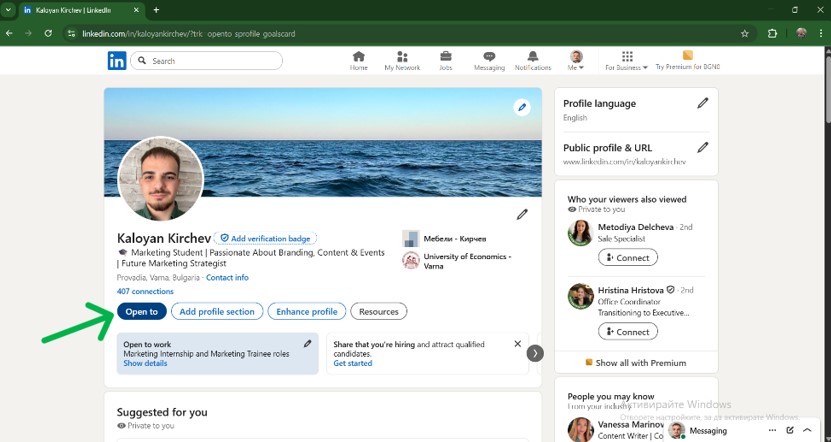Image resolution: width=831 pixels, height=442 pixels.
Task: Select Kaloyan Kirchev | LinkedIn tab
Action: (82, 10)
